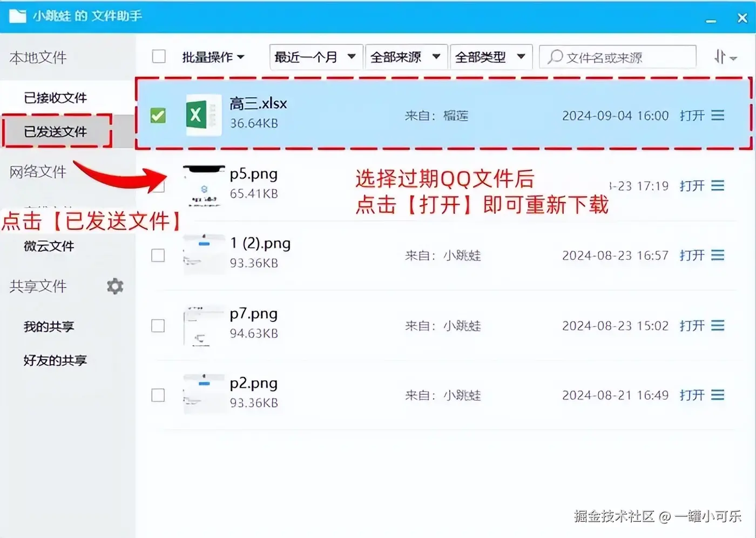The width and height of the screenshot is (756, 538).
Task: Click the p2.png thumbnail
Action: tap(204, 394)
